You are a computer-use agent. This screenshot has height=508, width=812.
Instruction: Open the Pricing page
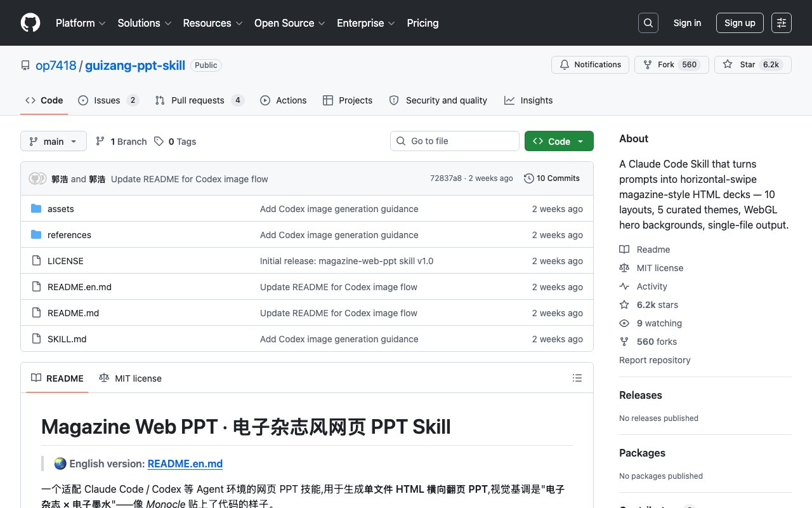(x=422, y=23)
